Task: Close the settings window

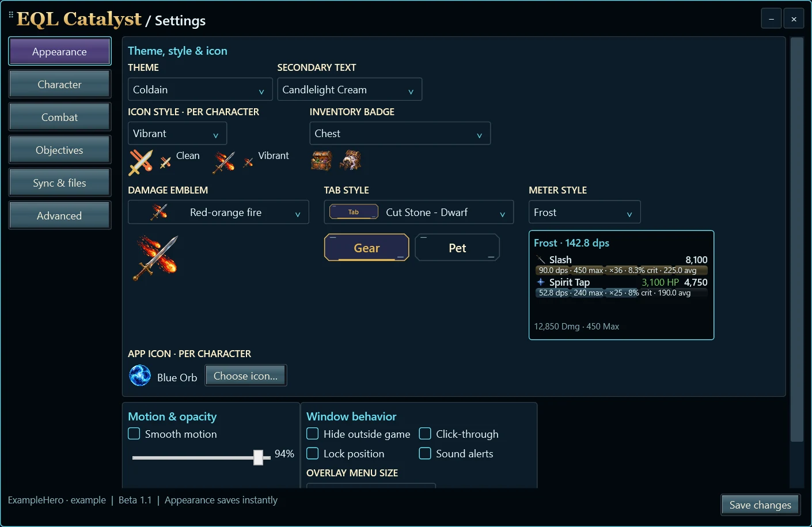Action: 794,19
